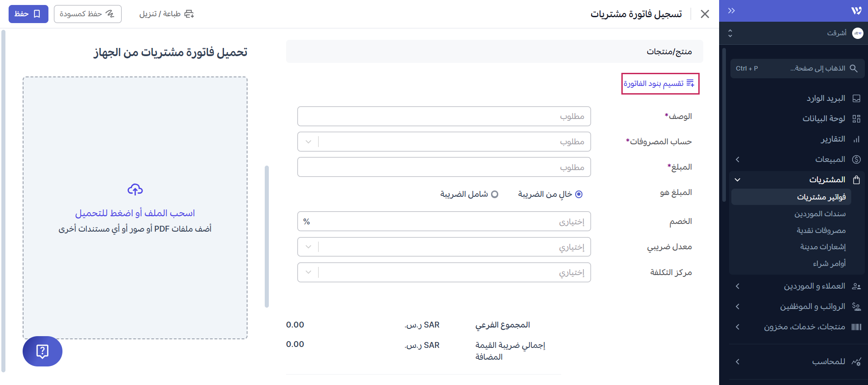Collapse the sidebar using double-arrow icon

point(731,11)
